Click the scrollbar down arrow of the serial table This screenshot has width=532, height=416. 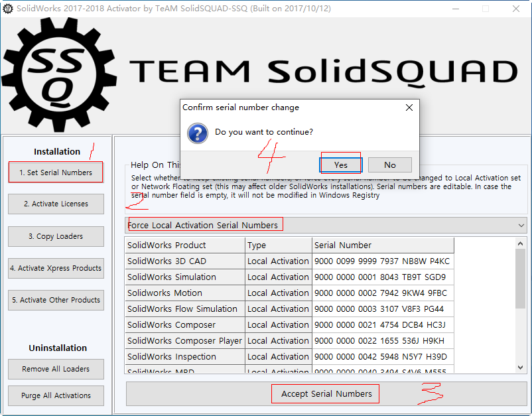(x=521, y=368)
